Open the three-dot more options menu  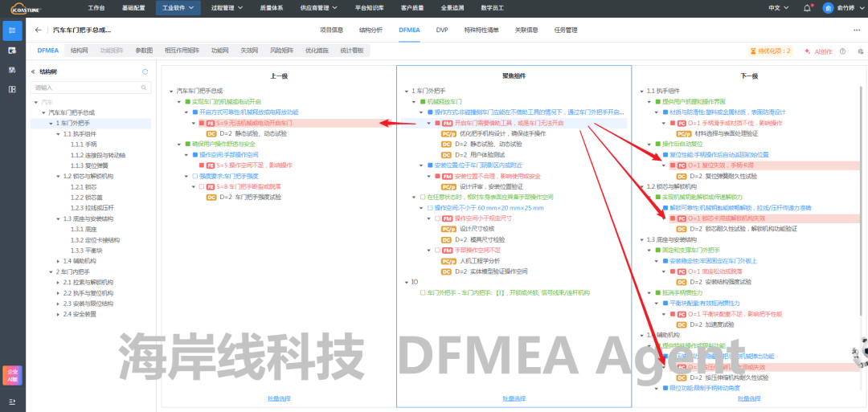[856, 30]
